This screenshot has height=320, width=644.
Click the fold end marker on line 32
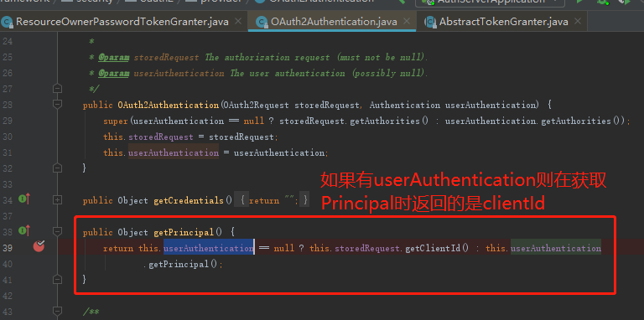tap(58, 168)
